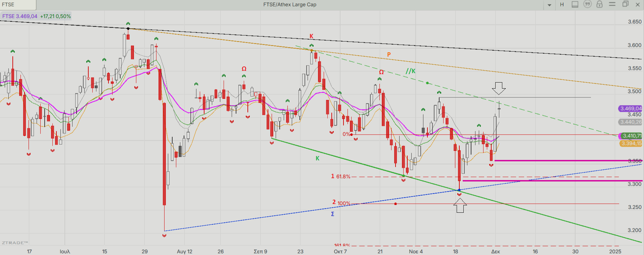
Task: Click the 2025 date axis label
Action: pyautogui.click(x=615, y=251)
